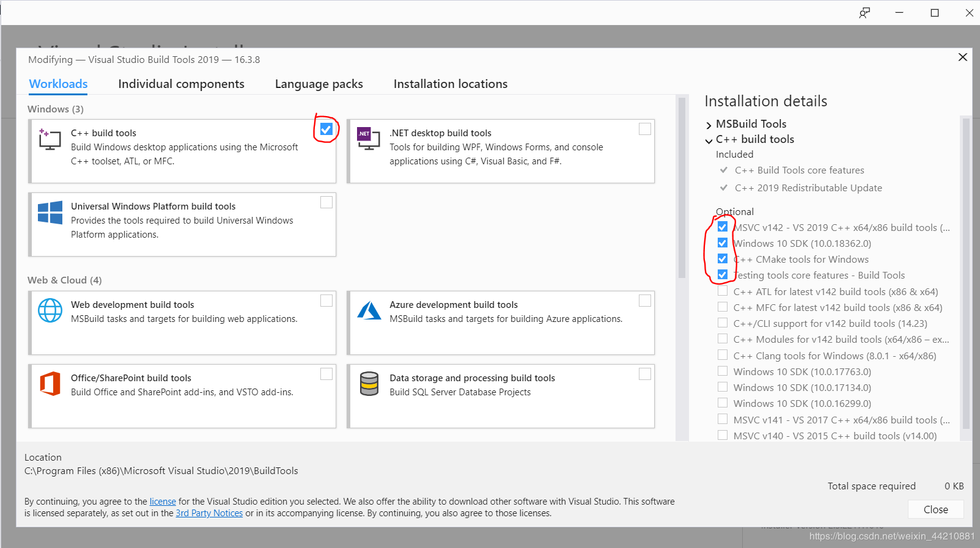Check C++ MFC for latest v142 build tools
Image resolution: width=980 pixels, height=548 pixels.
pyautogui.click(x=723, y=307)
